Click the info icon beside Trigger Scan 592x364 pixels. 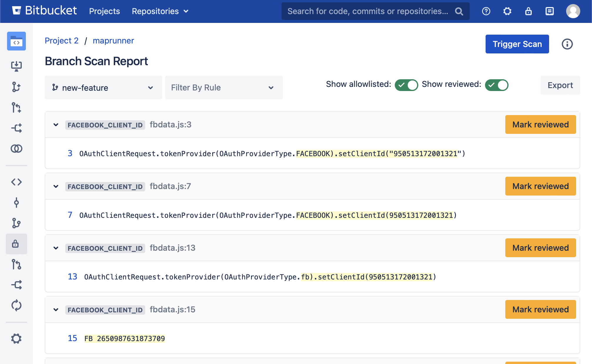pyautogui.click(x=567, y=44)
